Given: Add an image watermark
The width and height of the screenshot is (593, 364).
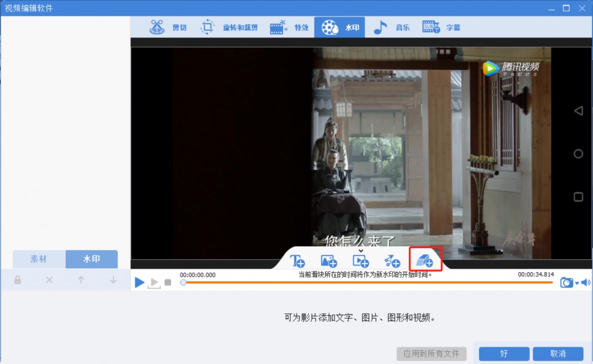Looking at the screenshot, I should pyautogui.click(x=328, y=261).
